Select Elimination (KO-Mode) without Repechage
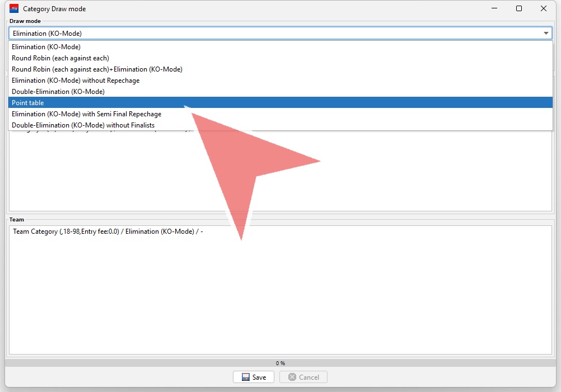The height and width of the screenshot is (392, 561). coord(76,81)
